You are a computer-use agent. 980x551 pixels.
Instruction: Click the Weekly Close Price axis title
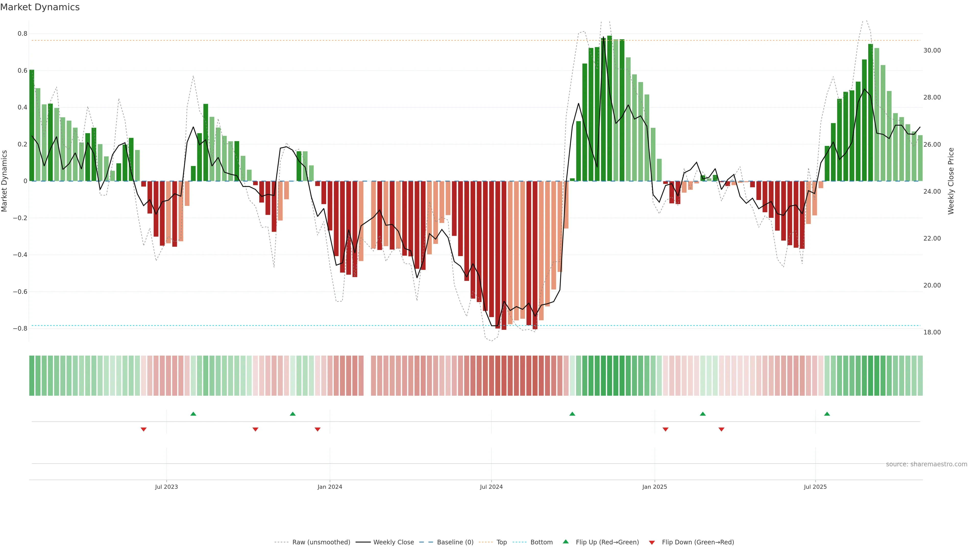(951, 181)
